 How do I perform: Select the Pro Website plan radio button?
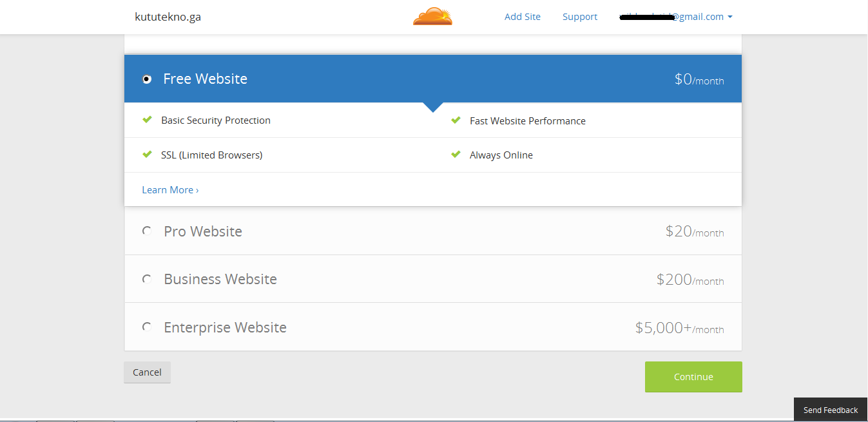click(x=147, y=231)
